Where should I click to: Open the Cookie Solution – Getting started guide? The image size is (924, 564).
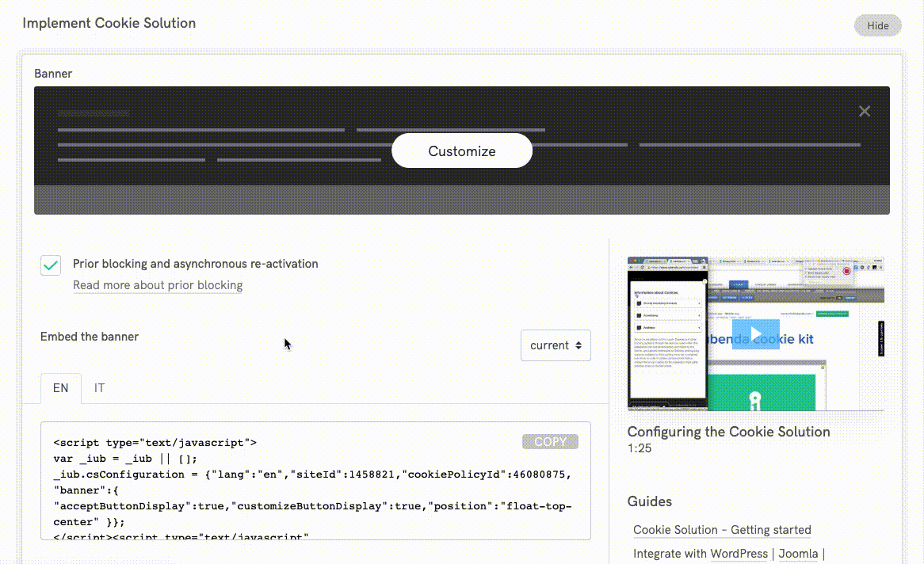click(722, 530)
